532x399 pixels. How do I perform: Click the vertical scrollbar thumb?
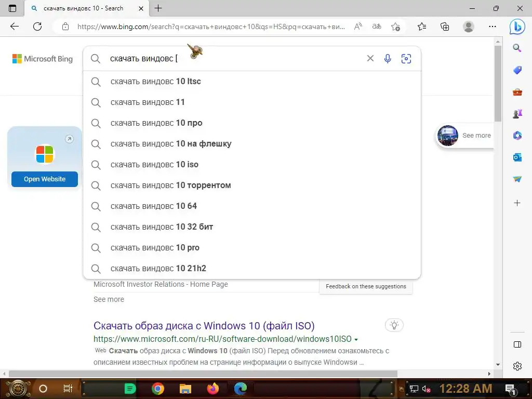pos(498,83)
